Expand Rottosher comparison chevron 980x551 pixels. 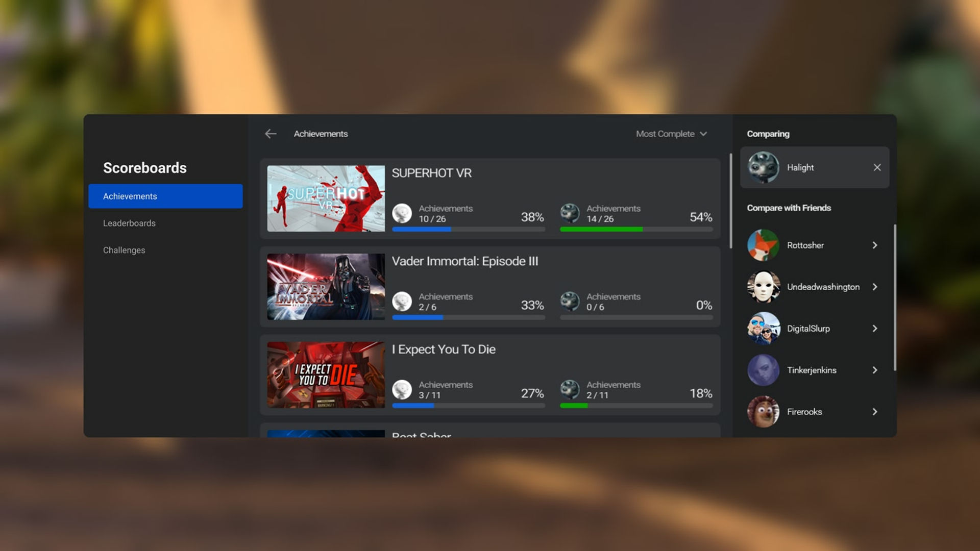[x=875, y=245]
